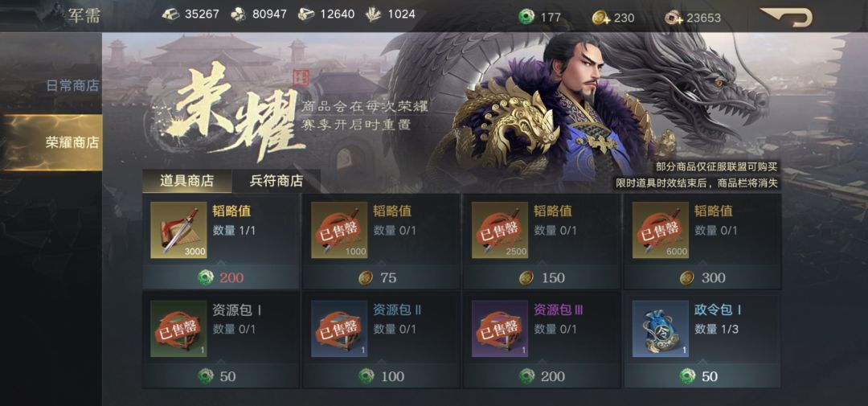Click the stone resource icon showing 80947
The height and width of the screenshot is (406, 868).
point(239,14)
